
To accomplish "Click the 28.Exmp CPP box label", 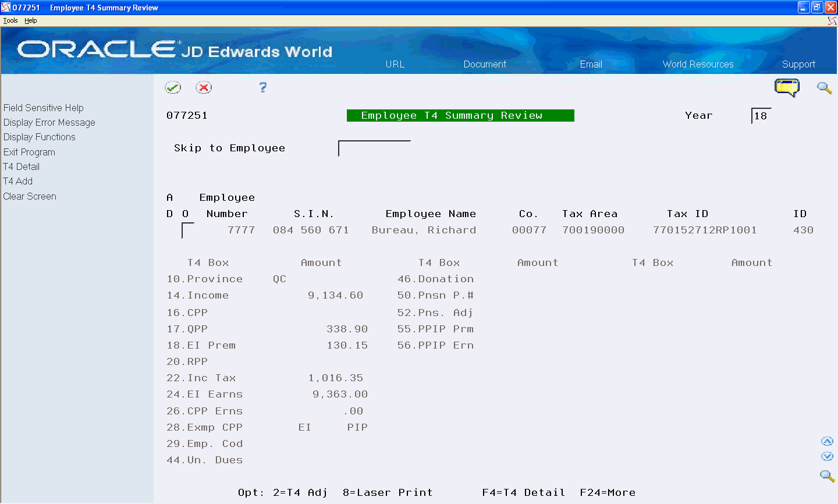I will pos(205,428).
